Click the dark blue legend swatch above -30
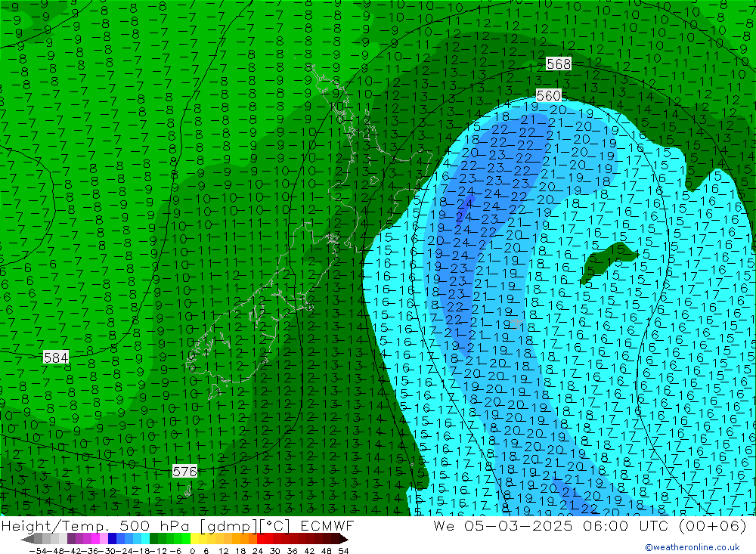This screenshot has width=756, height=554. (112, 538)
